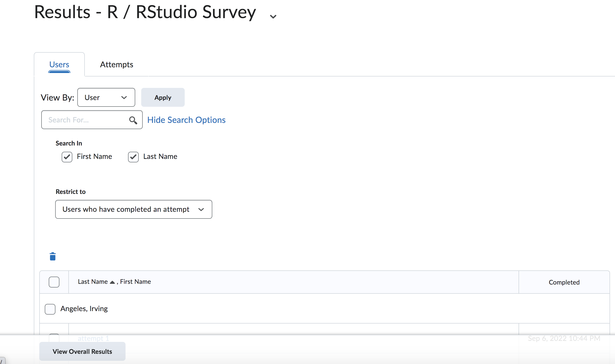Open attempt 1 details
Screen dimensions: 615x364
click(93, 338)
